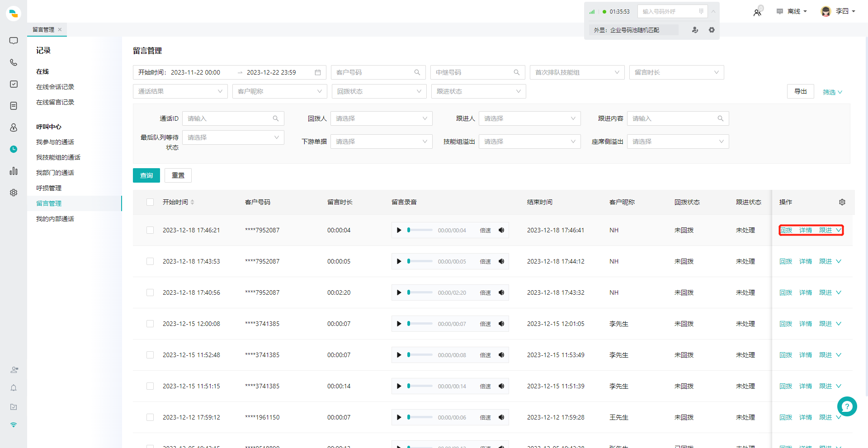Open the 跟进状态 filter dropdown
Image resolution: width=868 pixels, height=448 pixels.
click(x=479, y=91)
